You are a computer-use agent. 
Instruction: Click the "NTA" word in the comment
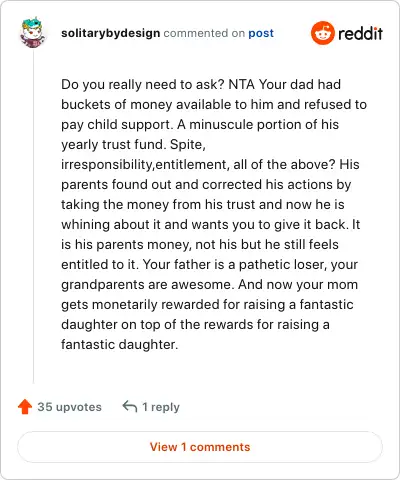[242, 84]
